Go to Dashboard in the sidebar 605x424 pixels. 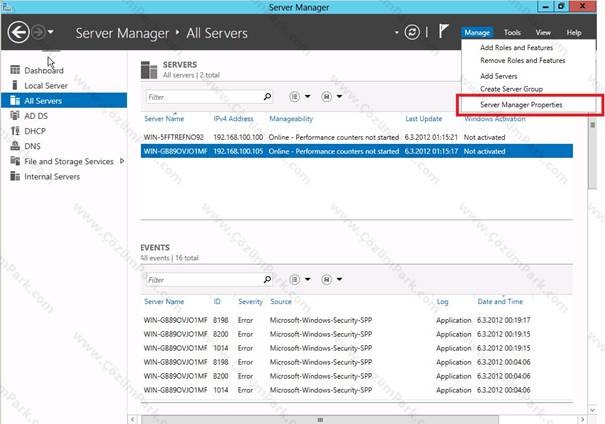click(x=44, y=71)
